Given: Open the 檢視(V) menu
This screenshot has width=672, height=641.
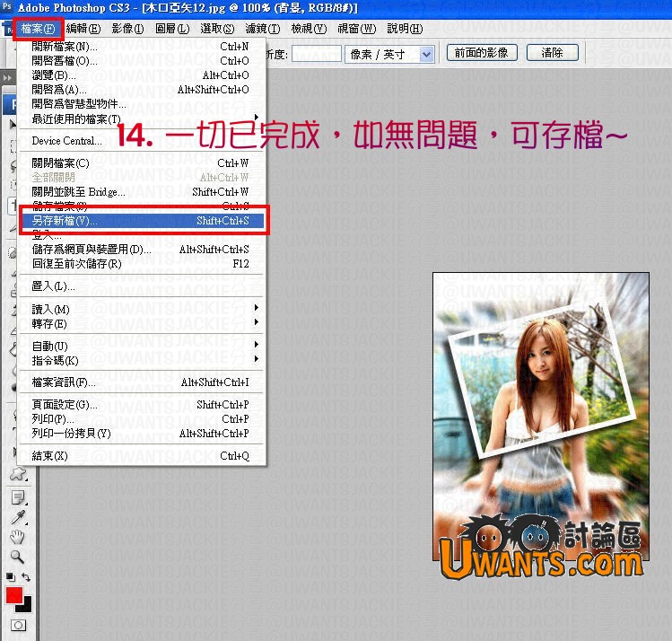Looking at the screenshot, I should point(309,29).
